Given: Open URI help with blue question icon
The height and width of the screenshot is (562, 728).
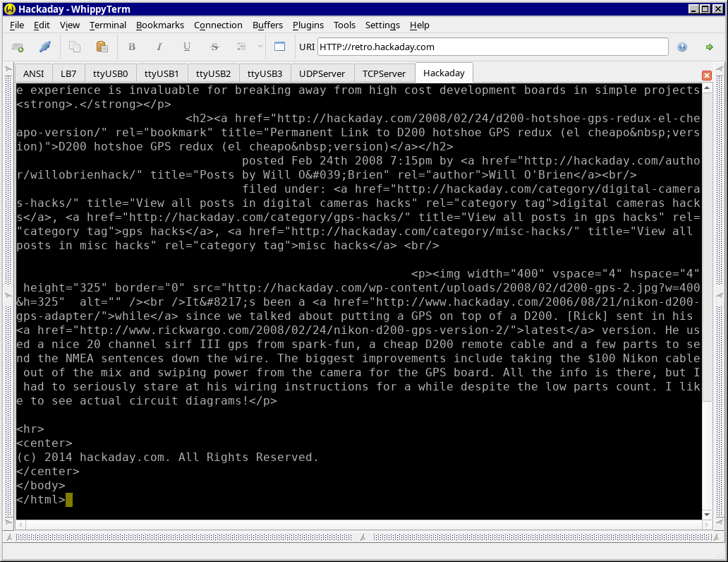Looking at the screenshot, I should pyautogui.click(x=682, y=47).
